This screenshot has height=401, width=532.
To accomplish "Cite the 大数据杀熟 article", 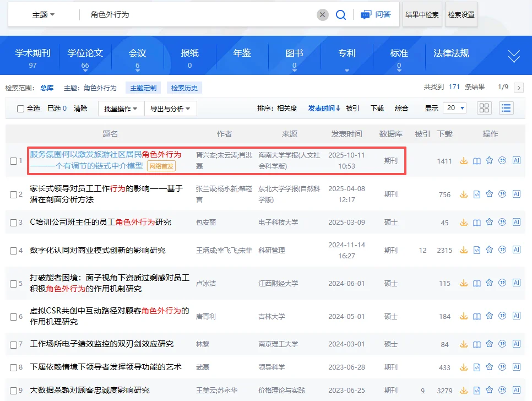I will click(x=502, y=390).
